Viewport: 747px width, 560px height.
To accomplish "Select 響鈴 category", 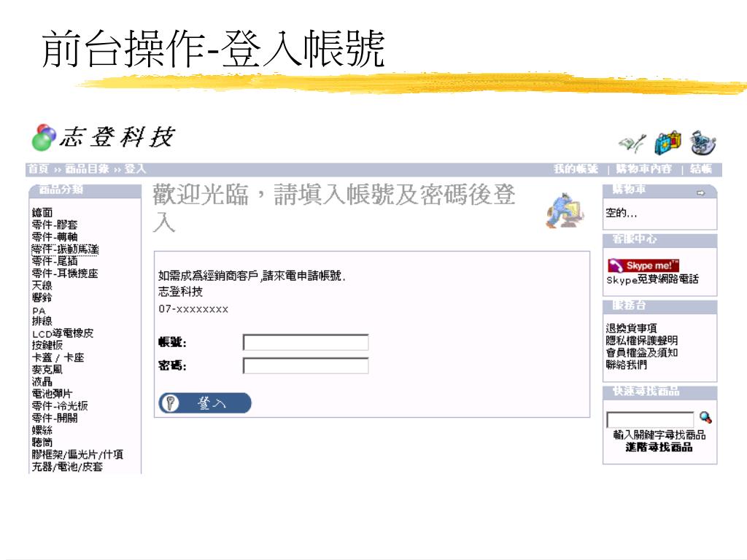I will [42, 297].
